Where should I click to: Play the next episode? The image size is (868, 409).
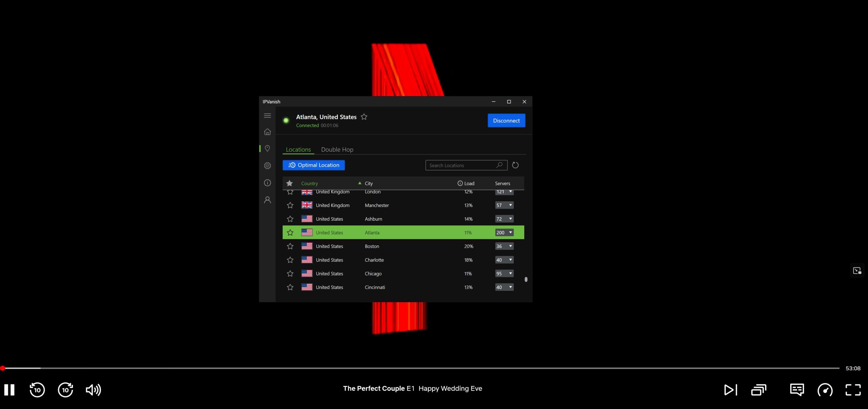[x=731, y=390]
